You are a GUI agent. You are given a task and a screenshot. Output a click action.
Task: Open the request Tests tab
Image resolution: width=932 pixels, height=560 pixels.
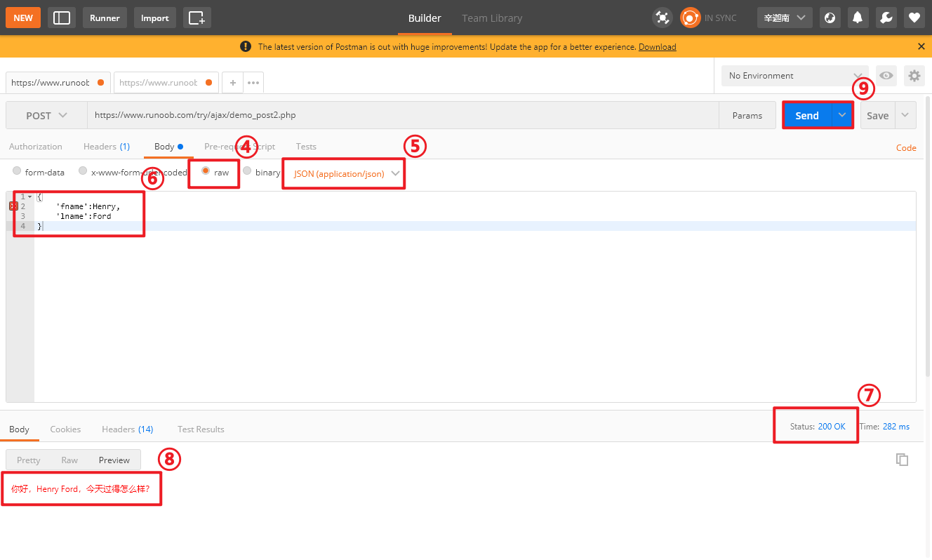coord(306,147)
